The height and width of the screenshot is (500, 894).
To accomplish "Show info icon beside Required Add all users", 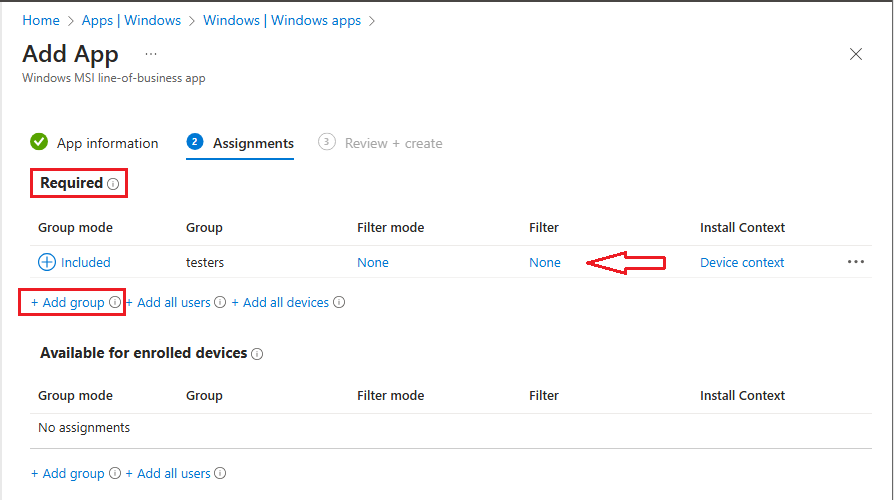I will click(x=220, y=302).
